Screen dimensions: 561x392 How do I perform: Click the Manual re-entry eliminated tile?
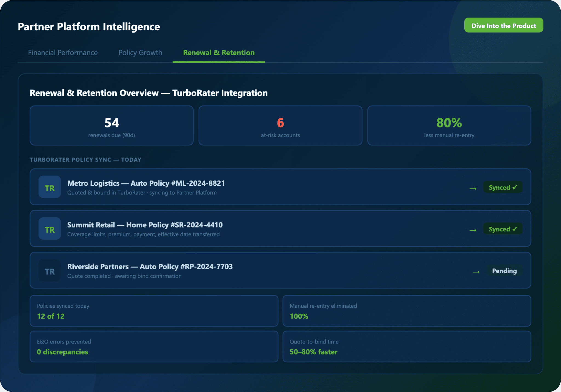tap(407, 311)
